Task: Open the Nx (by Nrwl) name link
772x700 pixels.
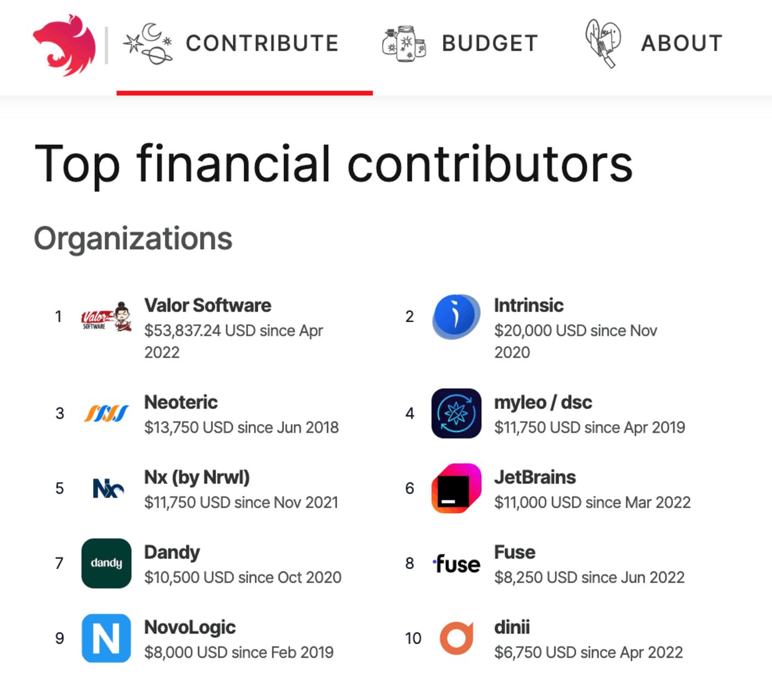Action: point(197,477)
